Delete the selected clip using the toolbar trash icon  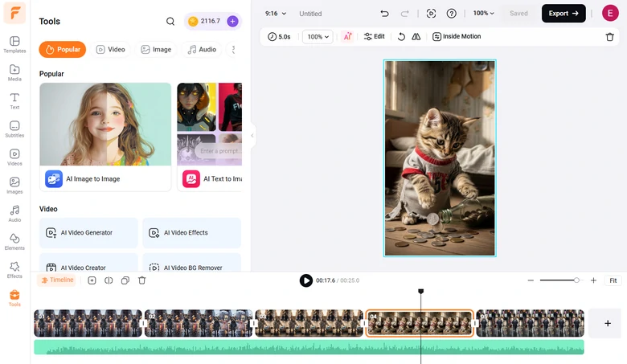pyautogui.click(x=609, y=37)
